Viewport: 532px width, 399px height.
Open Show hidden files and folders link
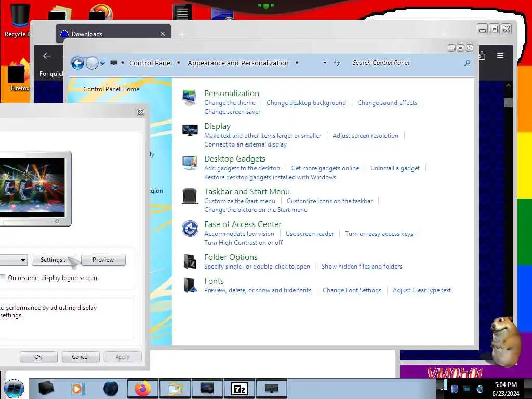(x=362, y=267)
